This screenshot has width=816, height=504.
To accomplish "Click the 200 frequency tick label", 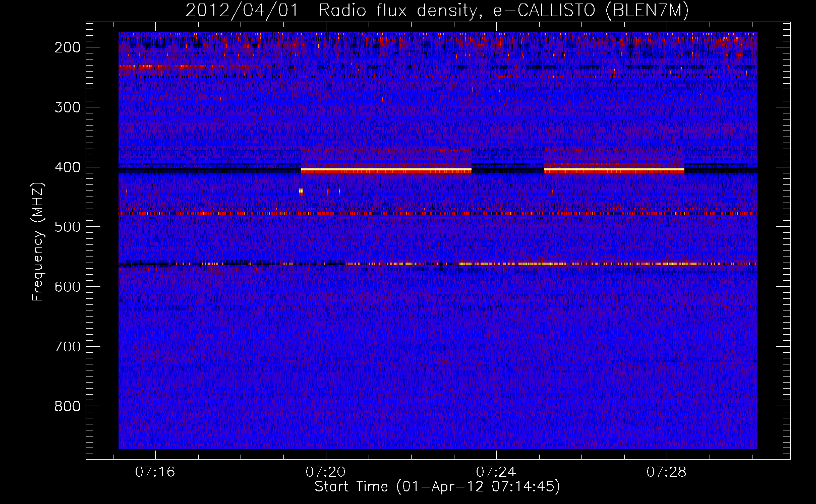I will point(68,47).
